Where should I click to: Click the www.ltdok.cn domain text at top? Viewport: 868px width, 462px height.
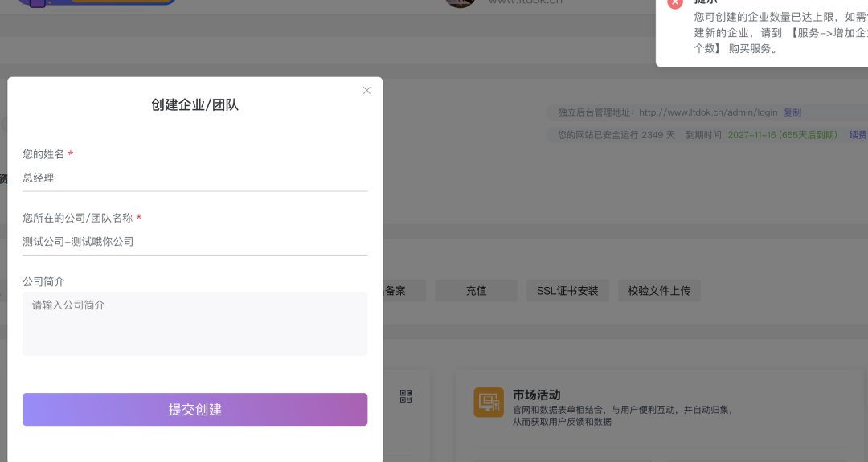pyautogui.click(x=526, y=2)
